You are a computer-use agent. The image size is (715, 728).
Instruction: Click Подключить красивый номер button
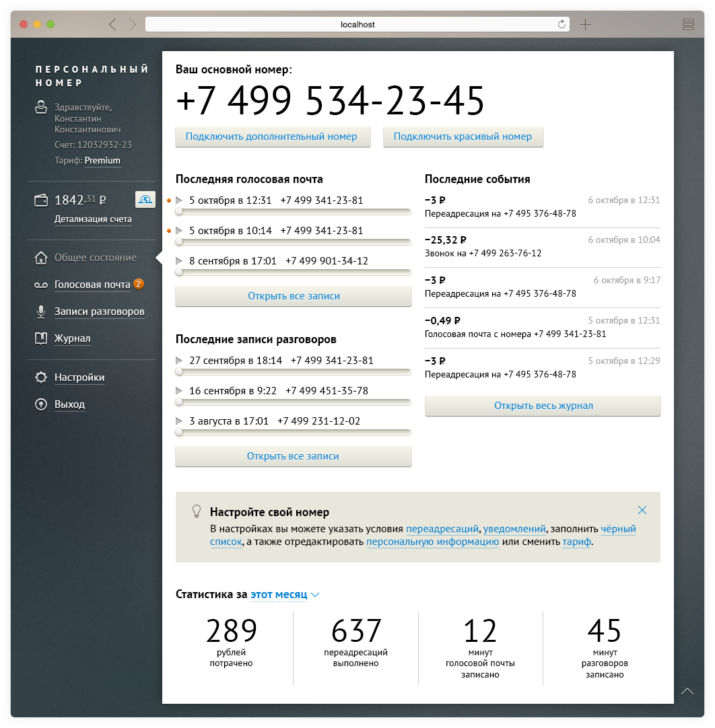pos(463,137)
